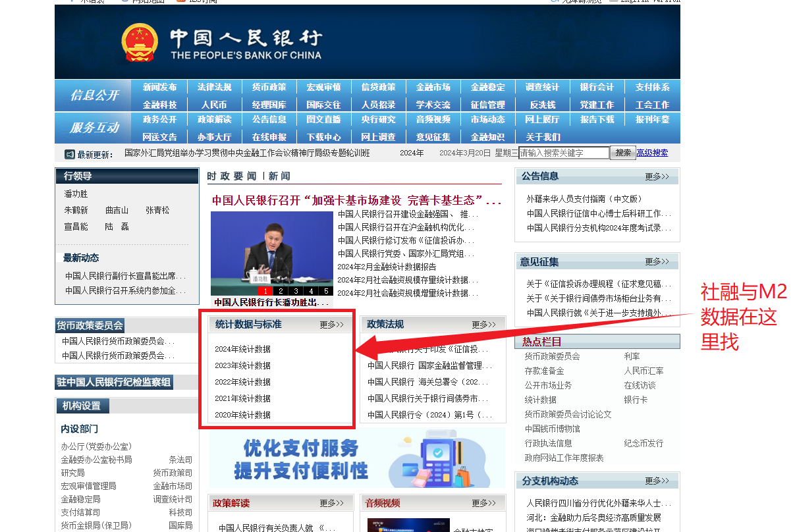Open the 高级搜索 link
Screen dimensions: 793x532
point(652,153)
